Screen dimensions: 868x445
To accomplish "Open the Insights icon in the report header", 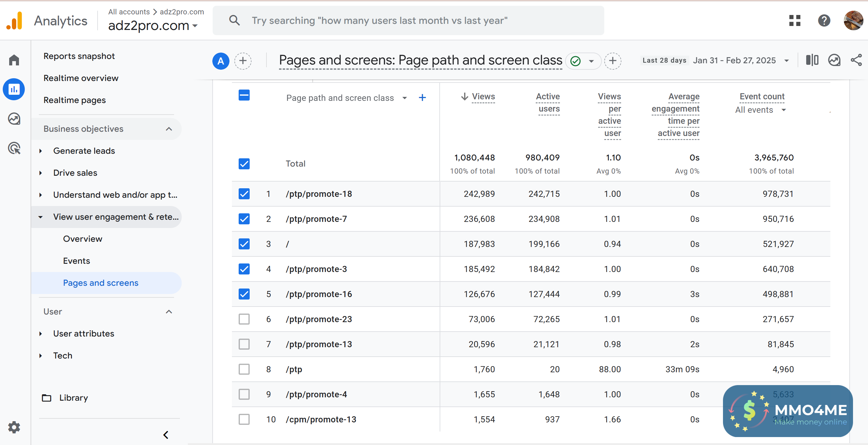I will (x=834, y=60).
